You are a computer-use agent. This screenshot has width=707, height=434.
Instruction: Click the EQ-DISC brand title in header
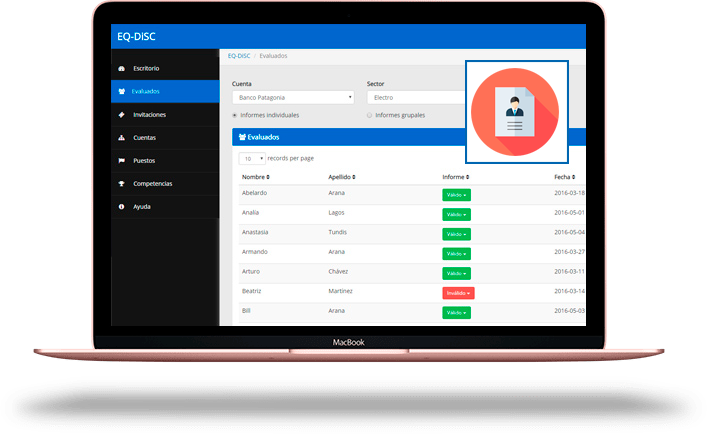click(136, 37)
